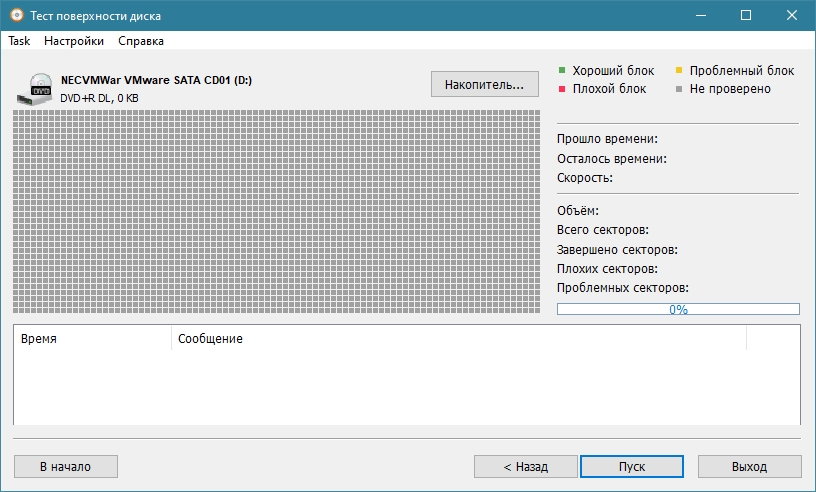Click the DVD drive icon
816x492 pixels.
(x=37, y=88)
